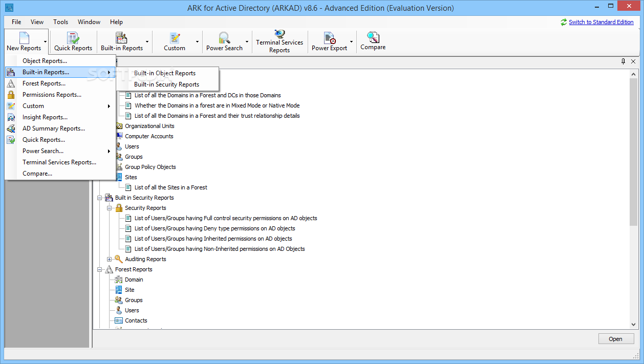The width and height of the screenshot is (644, 364).
Task: Click the pin icon on the panel header
Action: pos(623,61)
